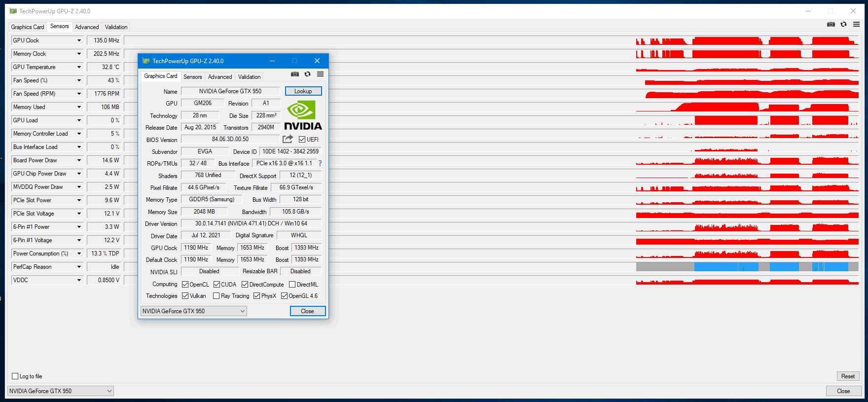The image size is (868, 402).
Task: Toggle the DirectML checkbox
Action: [292, 285]
